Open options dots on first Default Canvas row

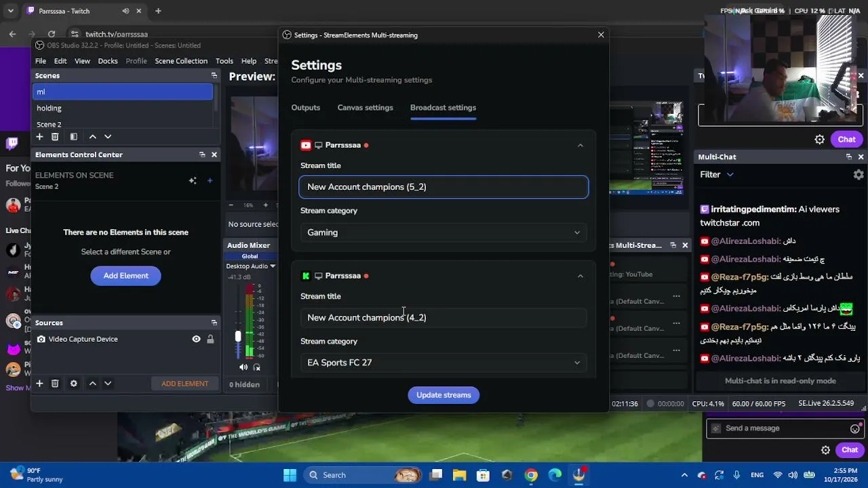(676, 296)
